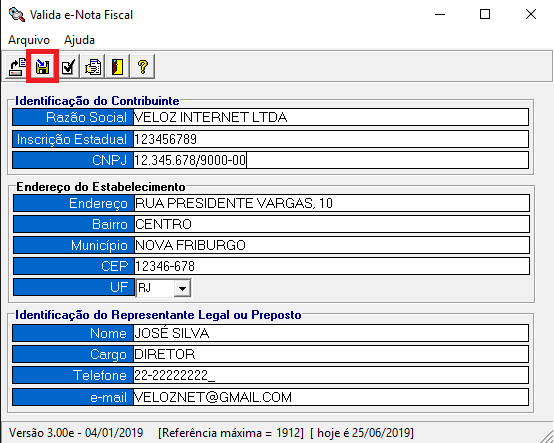Maximize the Valida e-Nota Fiscal window

coord(485,14)
